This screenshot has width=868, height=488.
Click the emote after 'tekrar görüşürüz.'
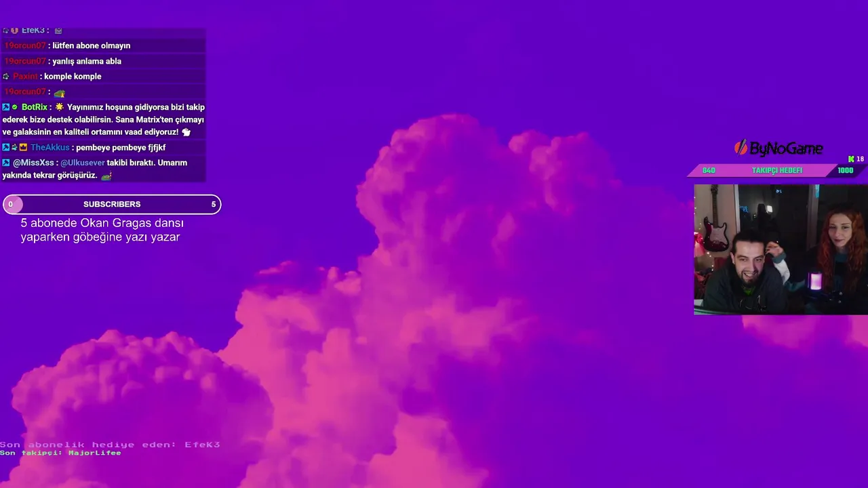pyautogui.click(x=106, y=176)
